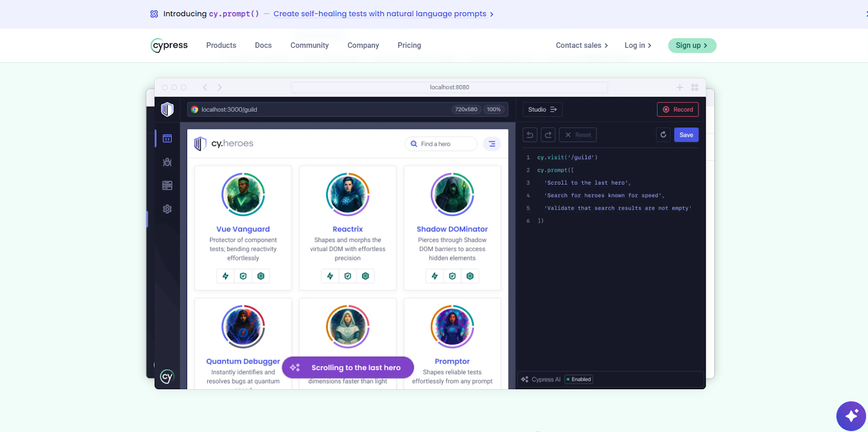Click the shield logo in Cypress app sidebar
The width and height of the screenshot is (868, 432).
[x=167, y=109]
